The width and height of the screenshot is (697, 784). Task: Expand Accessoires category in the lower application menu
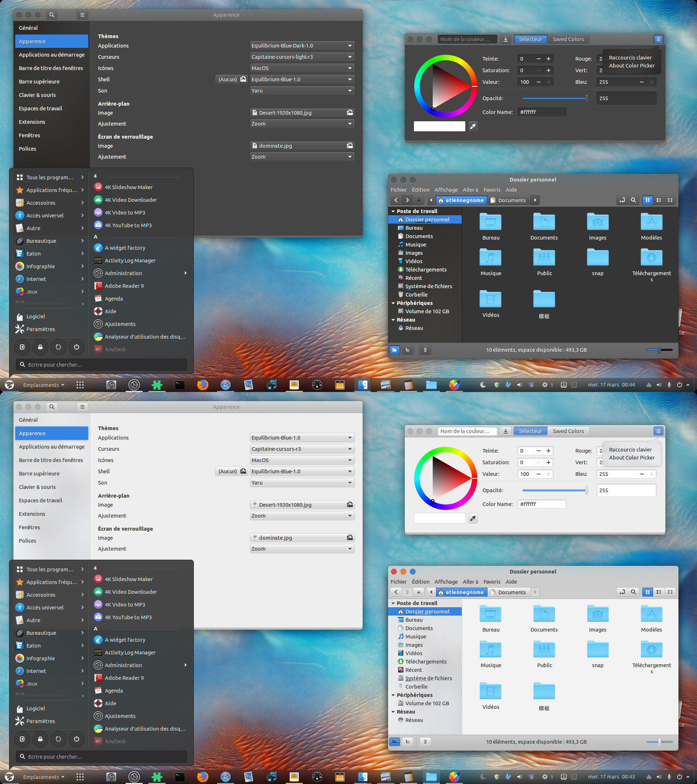[50, 595]
